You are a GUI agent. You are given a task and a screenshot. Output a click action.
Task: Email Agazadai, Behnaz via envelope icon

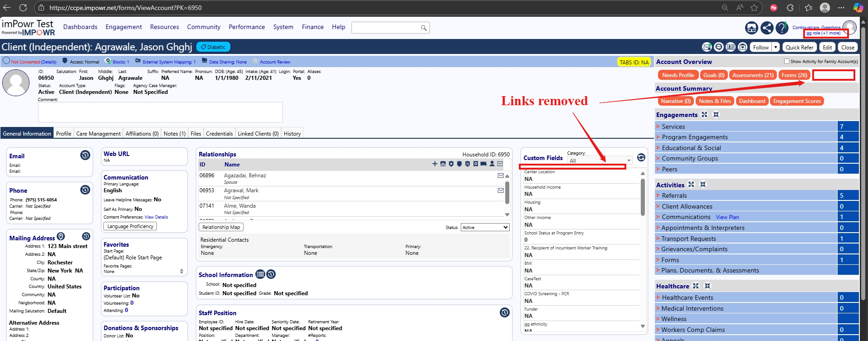coord(501,175)
